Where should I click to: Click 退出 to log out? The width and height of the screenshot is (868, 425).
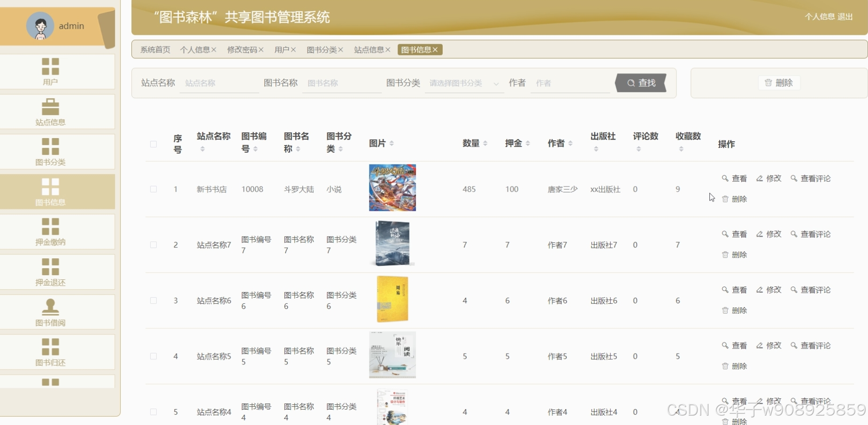(845, 17)
